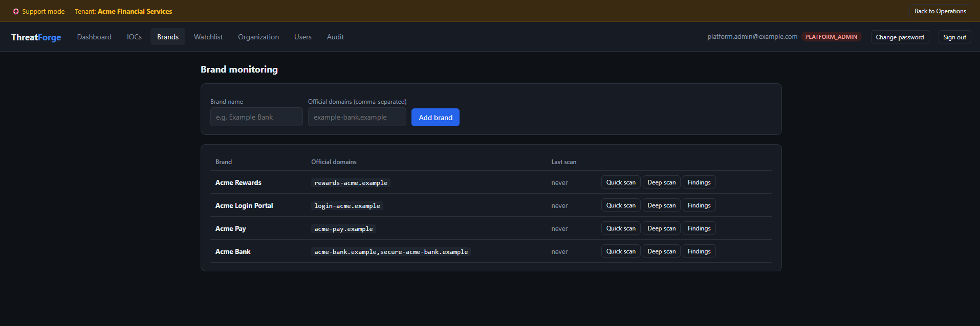The image size is (980, 326).
Task: Click the Change password button
Action: click(x=900, y=37)
